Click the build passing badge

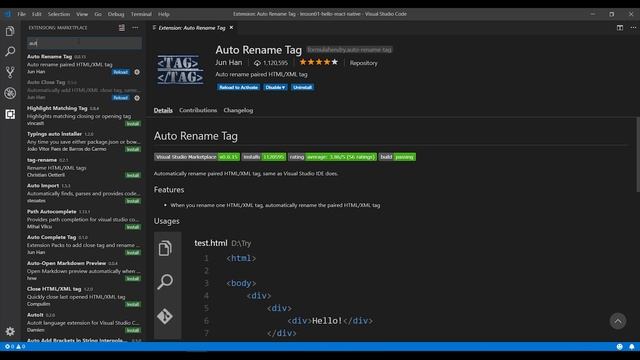(397, 157)
